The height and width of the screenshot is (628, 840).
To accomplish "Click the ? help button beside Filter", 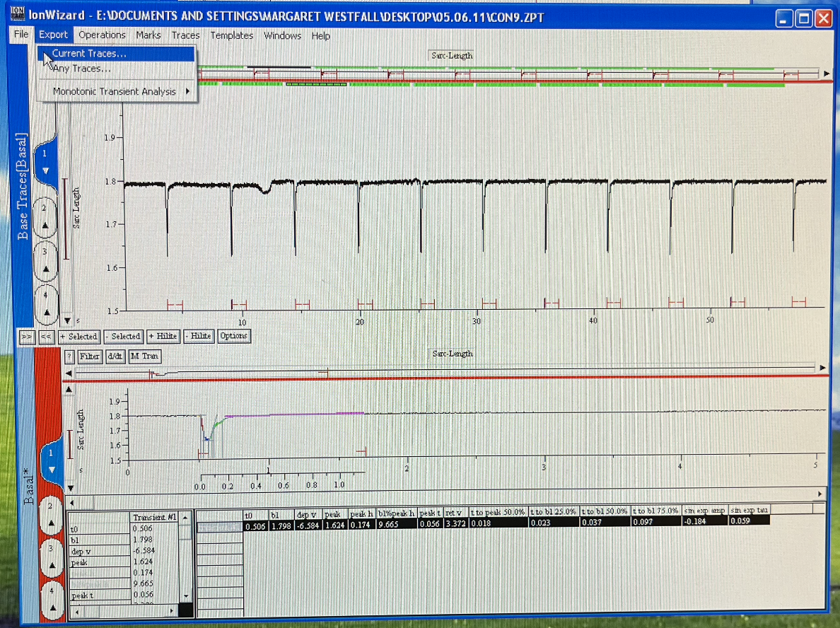I will 69,356.
